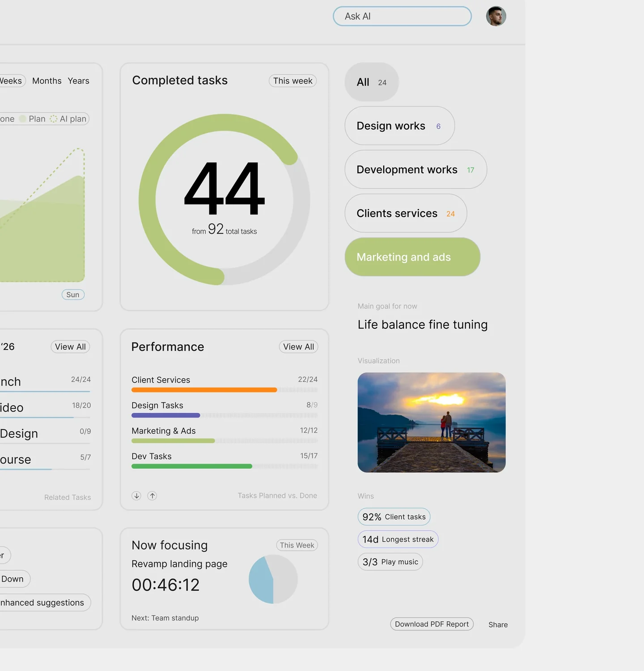Screen dimensions: 644x671
Task: Click the 00:46:12 focus timer
Action: click(165, 585)
